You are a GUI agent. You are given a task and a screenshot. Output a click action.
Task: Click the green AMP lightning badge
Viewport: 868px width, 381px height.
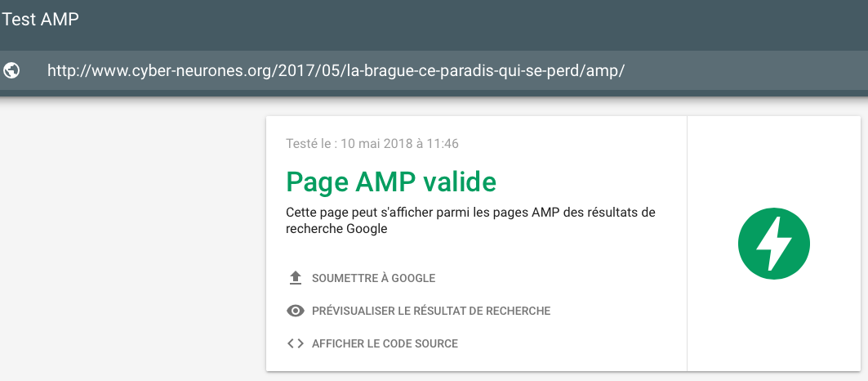[773, 244]
